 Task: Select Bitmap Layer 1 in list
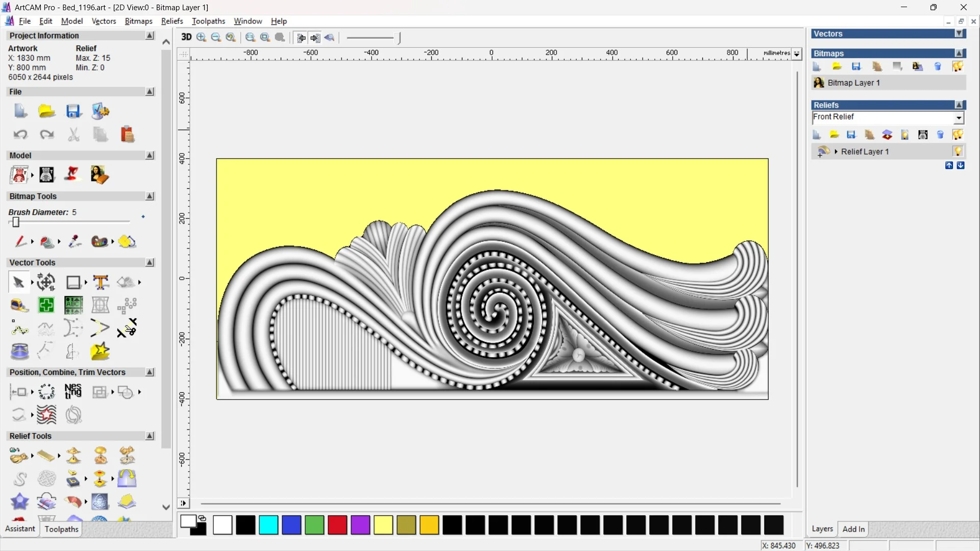[x=853, y=83]
